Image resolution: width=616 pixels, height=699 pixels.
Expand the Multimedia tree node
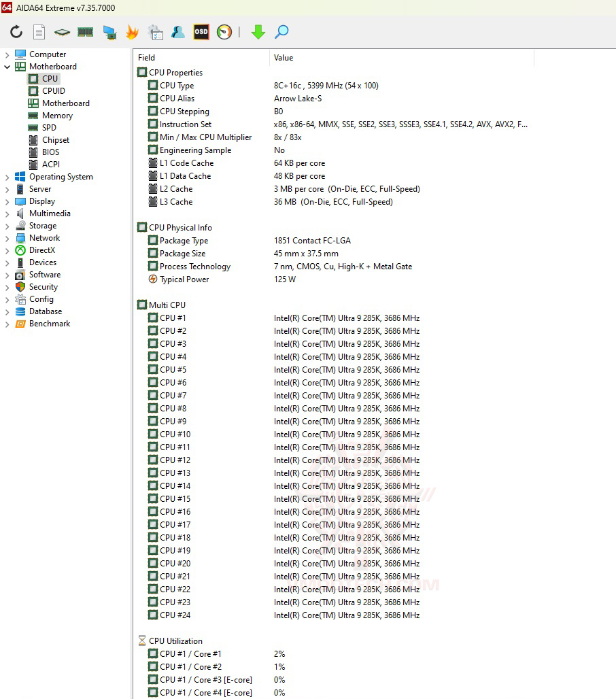[7, 214]
